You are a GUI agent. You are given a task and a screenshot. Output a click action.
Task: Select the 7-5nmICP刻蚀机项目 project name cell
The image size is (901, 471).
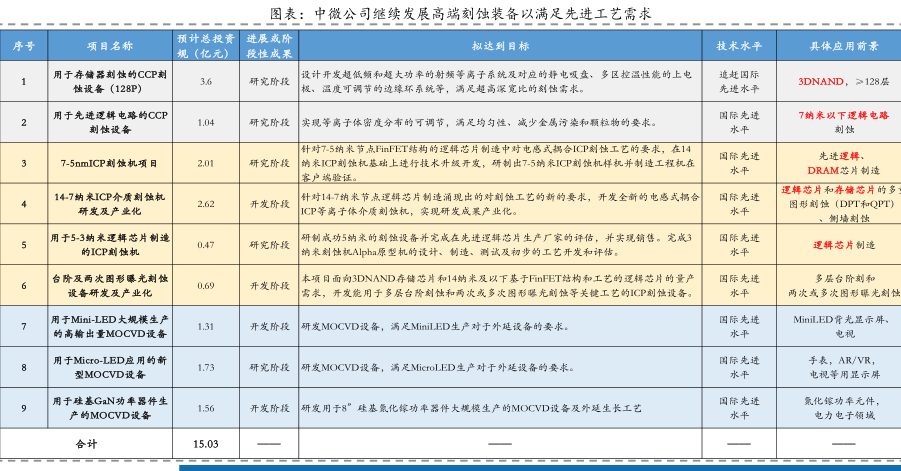[x=110, y=162]
